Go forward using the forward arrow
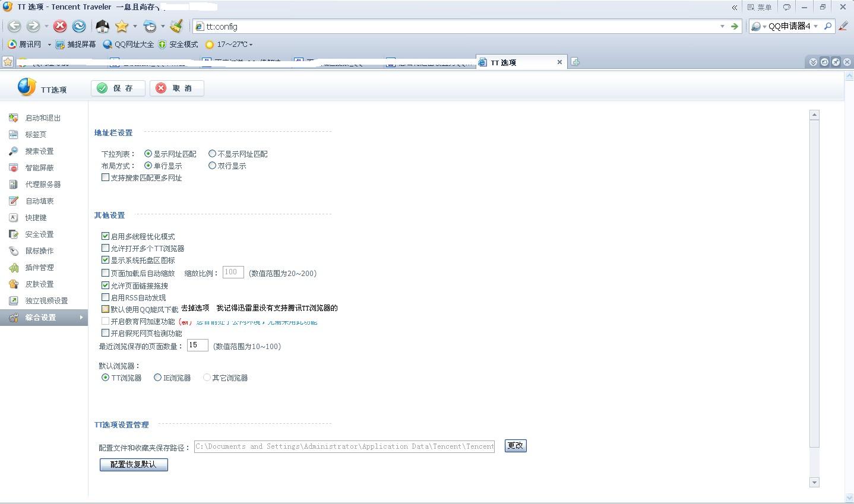Image resolution: width=854 pixels, height=504 pixels. pyautogui.click(x=33, y=26)
